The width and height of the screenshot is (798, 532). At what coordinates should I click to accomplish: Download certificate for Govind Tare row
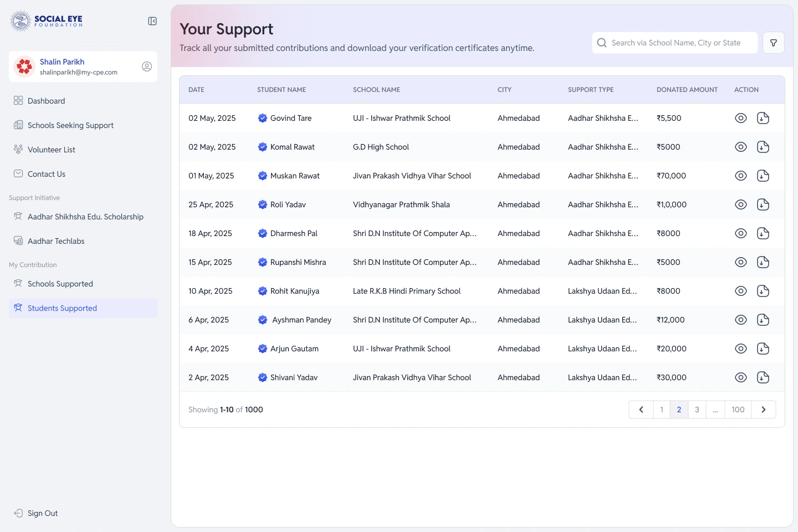tap(763, 118)
